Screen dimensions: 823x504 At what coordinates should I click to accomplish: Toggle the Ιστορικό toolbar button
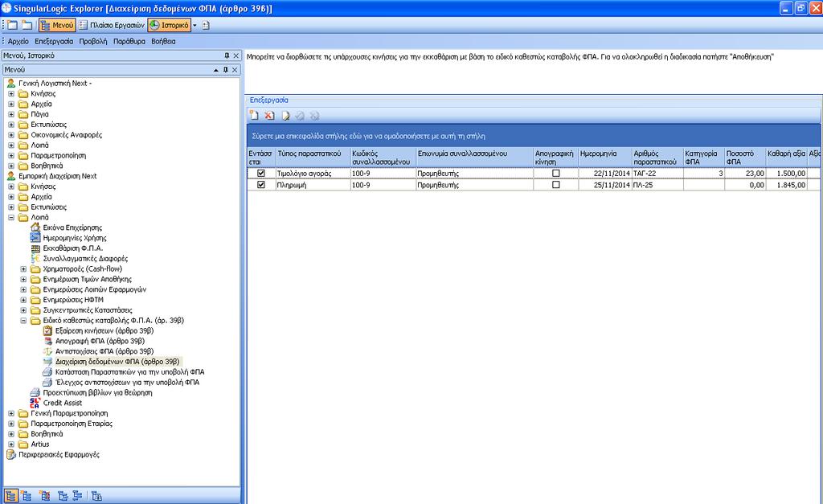[169, 25]
